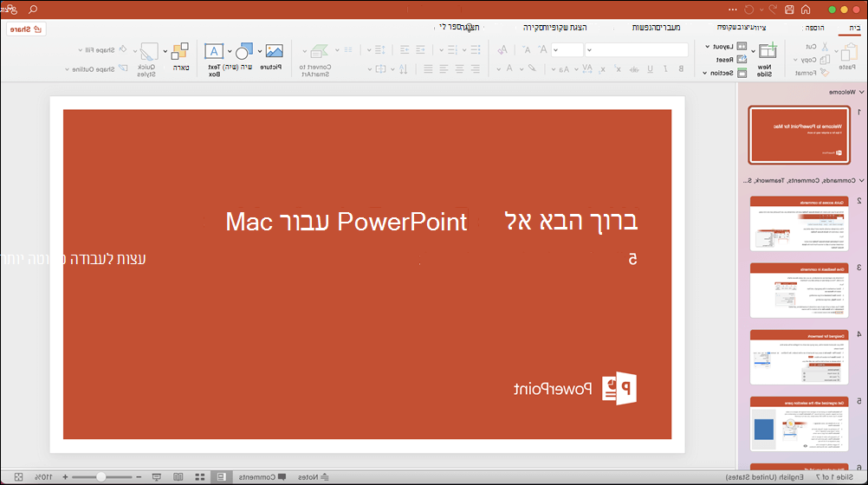Image resolution: width=868 pixels, height=485 pixels.
Task: Select slide 5 thumbnail
Action: [x=799, y=424]
